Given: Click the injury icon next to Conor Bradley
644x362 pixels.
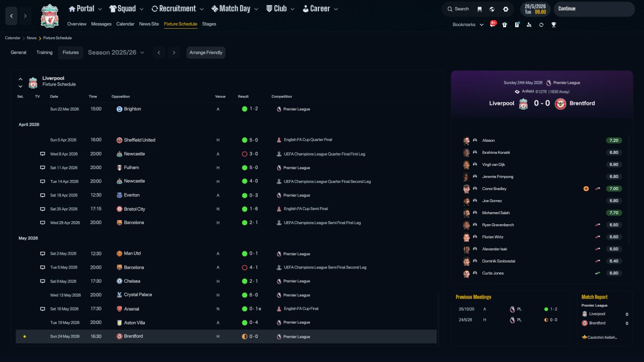Looking at the screenshot, I should (x=586, y=189).
